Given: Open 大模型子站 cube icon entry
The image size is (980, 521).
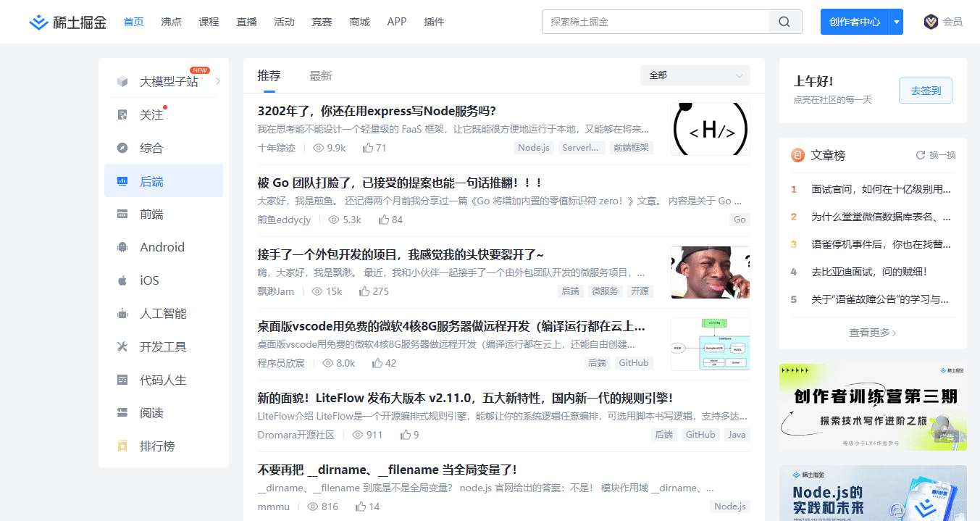Looking at the screenshot, I should [x=122, y=81].
